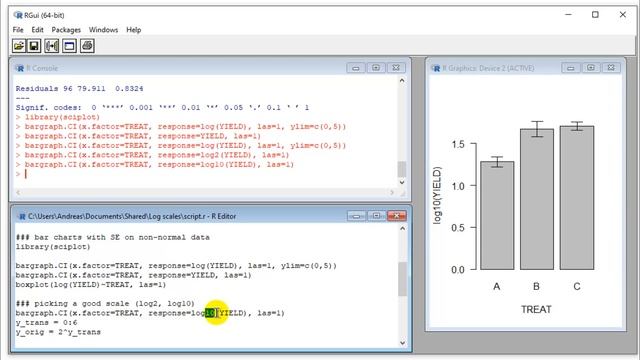The image size is (640, 360).
Task: Click R Editor scrollbar down arrow
Action: point(402,343)
